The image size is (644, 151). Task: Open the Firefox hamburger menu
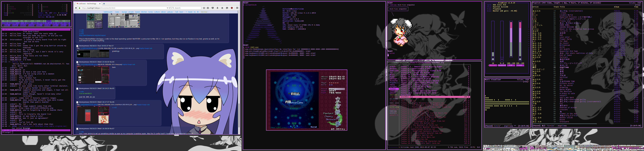click(x=237, y=8)
